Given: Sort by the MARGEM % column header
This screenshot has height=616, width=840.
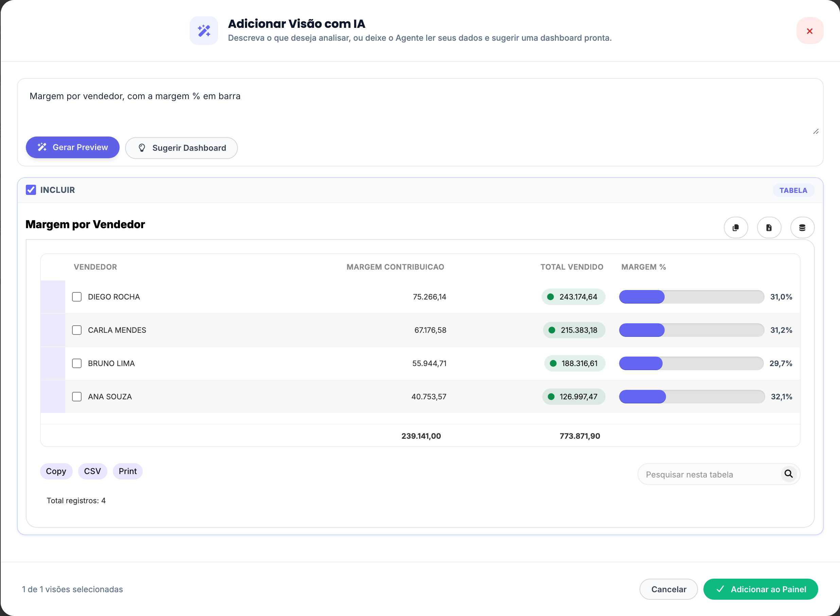Looking at the screenshot, I should [643, 267].
